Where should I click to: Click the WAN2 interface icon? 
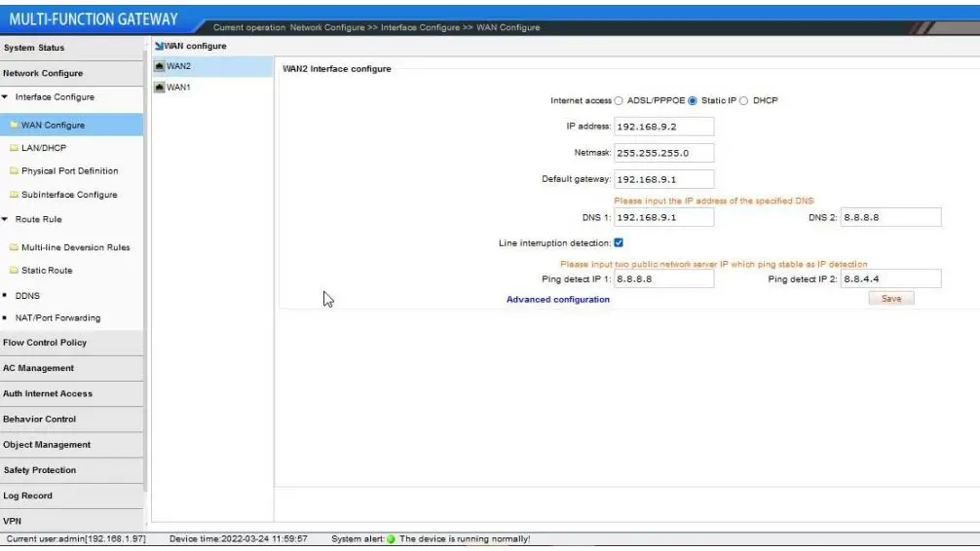(160, 66)
